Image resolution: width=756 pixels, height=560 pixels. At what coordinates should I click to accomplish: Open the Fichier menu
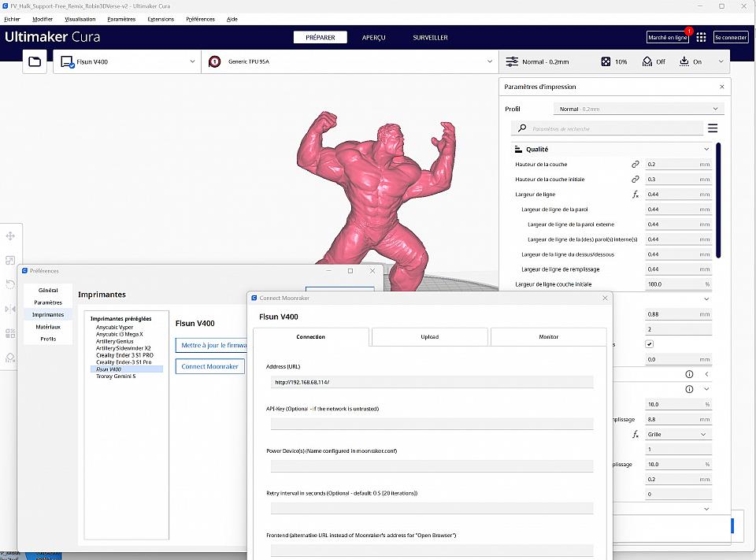pyautogui.click(x=12, y=19)
